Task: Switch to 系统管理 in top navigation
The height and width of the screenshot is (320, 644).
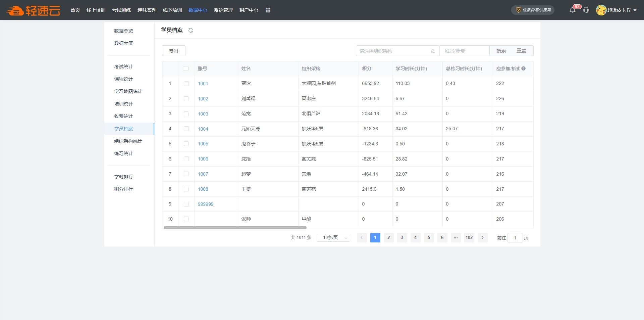Action: coord(223,10)
